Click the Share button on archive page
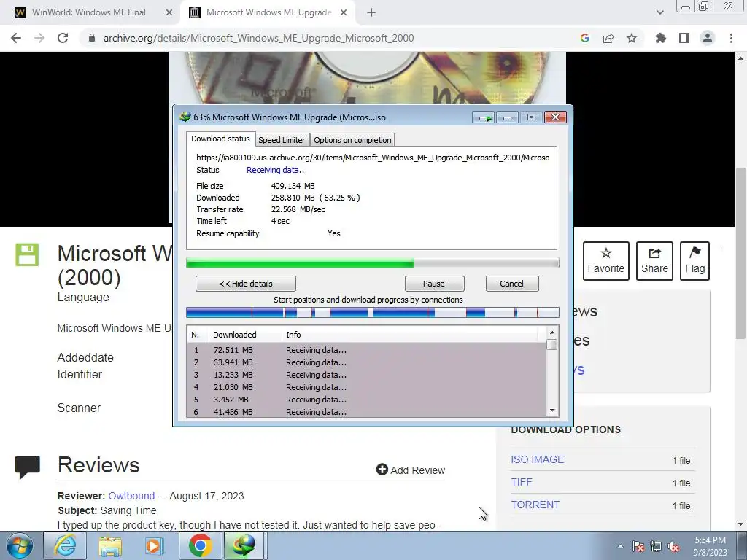Screen dimensions: 747x560 tap(654, 261)
